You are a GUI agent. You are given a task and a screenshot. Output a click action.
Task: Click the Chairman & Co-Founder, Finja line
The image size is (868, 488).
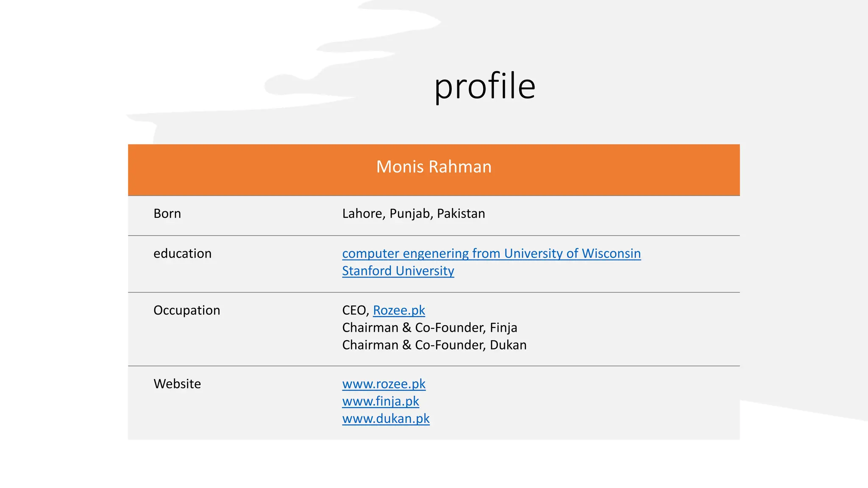point(430,327)
